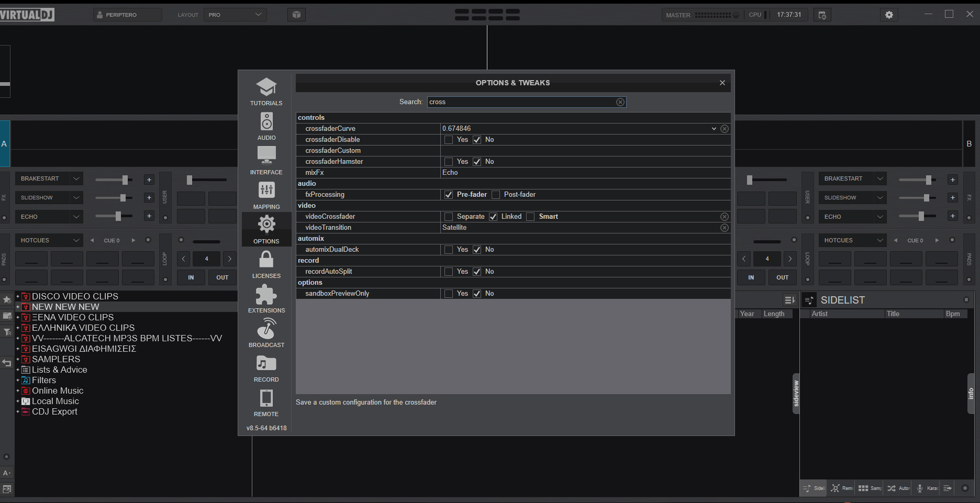Expand the DISCO VIDEO CLIPS folder

(x=17, y=296)
